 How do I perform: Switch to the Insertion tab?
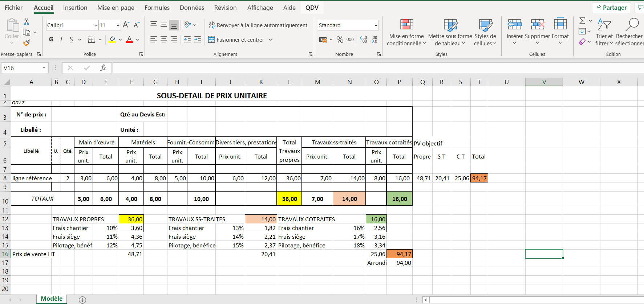point(75,8)
